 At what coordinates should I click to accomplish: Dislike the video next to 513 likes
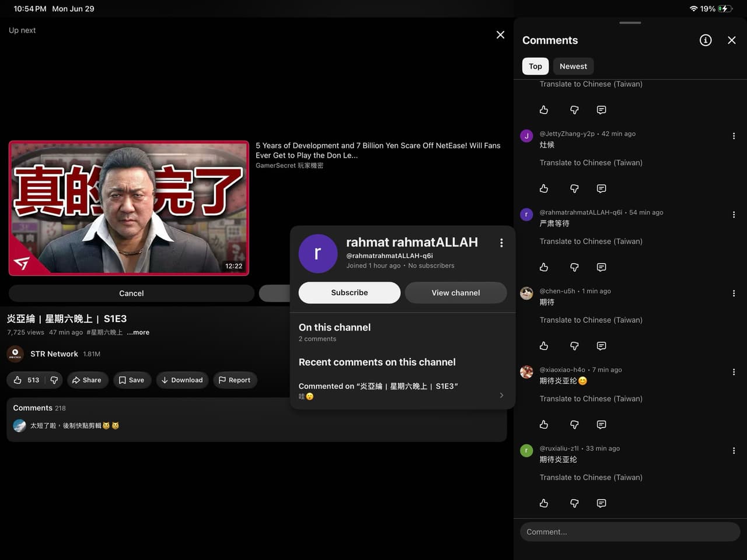pyautogui.click(x=54, y=380)
